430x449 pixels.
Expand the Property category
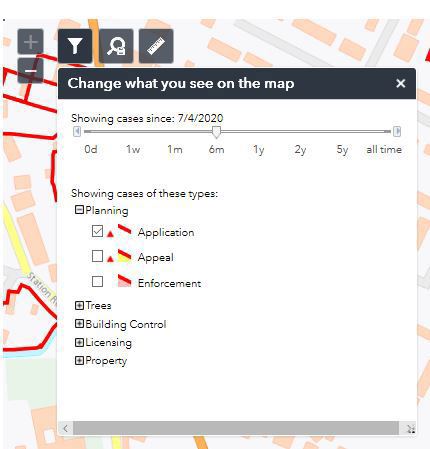tap(79, 360)
